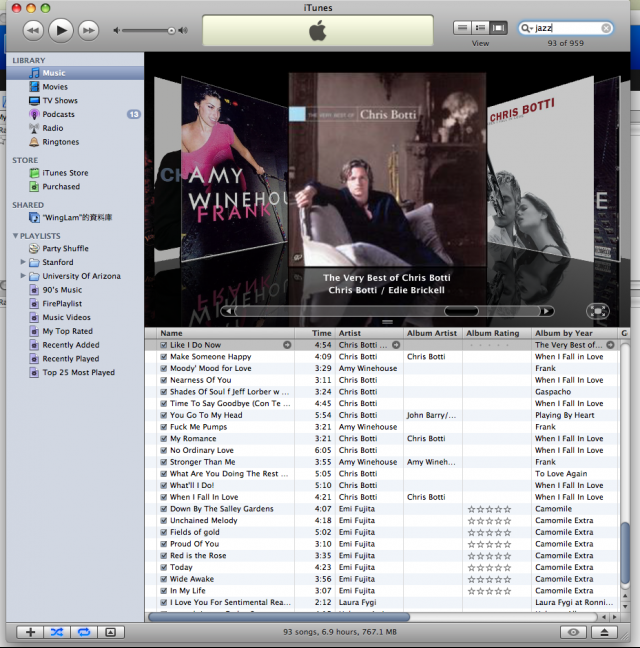Switch to List view icon

click(x=462, y=28)
